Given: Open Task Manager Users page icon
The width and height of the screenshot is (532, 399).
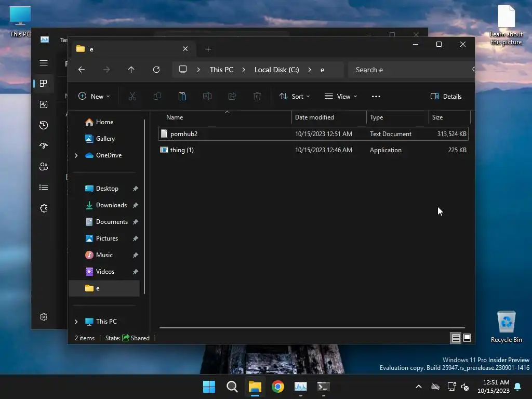Looking at the screenshot, I should [44, 167].
